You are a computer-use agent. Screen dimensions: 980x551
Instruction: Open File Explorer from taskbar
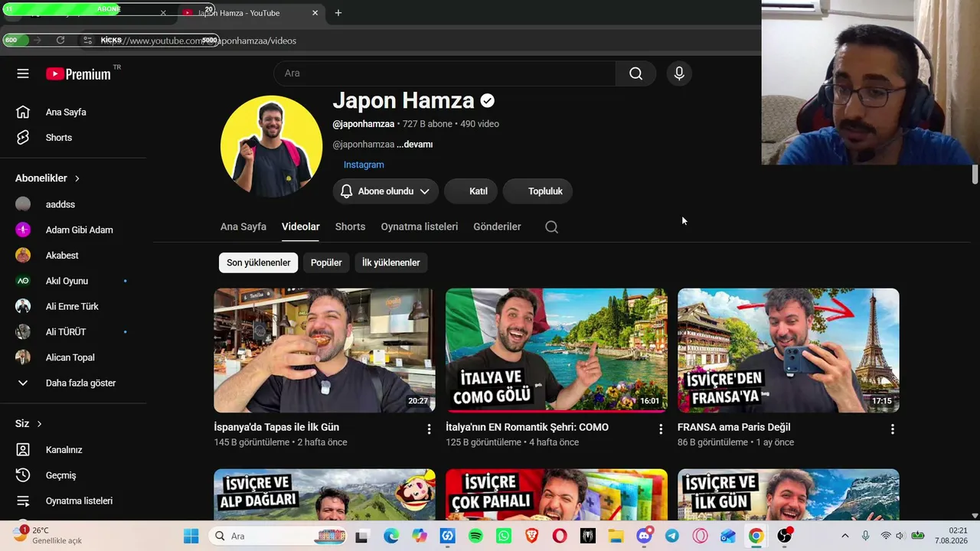tap(616, 536)
